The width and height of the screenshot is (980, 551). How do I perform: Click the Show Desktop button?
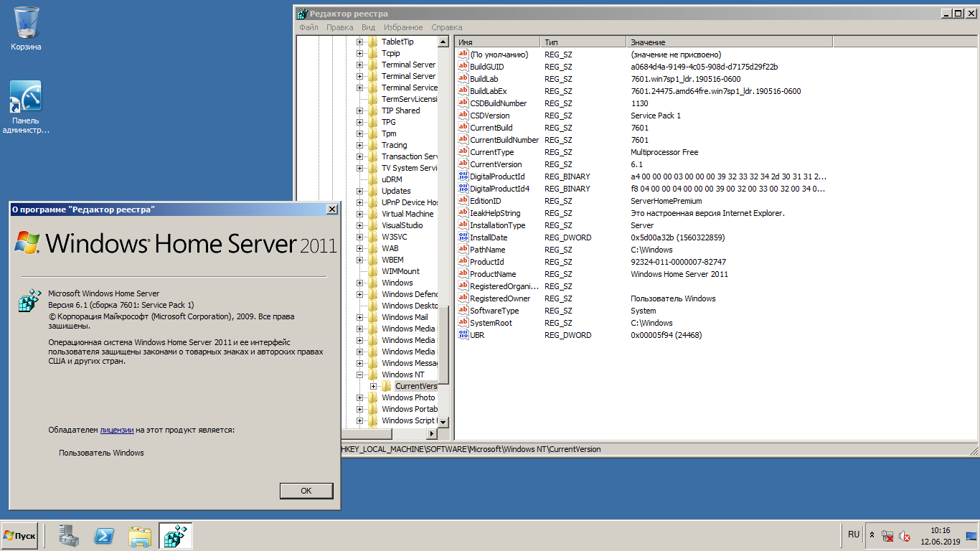coord(971,536)
